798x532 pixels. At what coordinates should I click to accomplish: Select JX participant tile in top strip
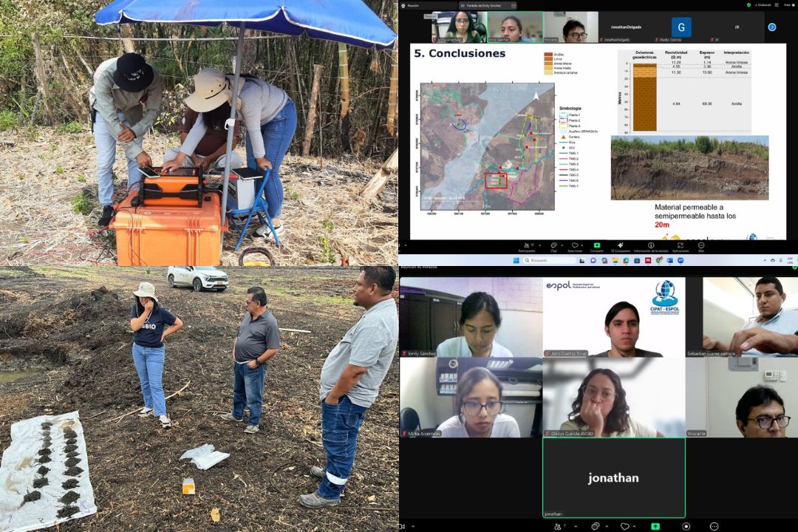(x=737, y=27)
